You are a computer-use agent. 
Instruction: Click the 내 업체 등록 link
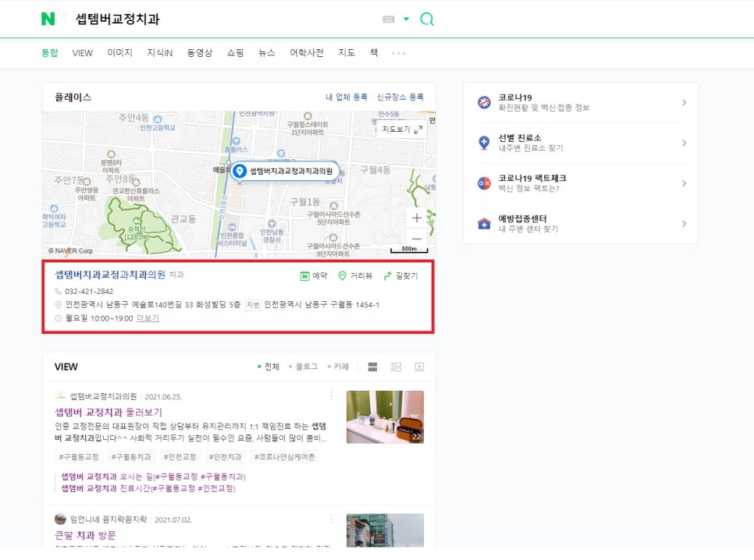point(347,97)
